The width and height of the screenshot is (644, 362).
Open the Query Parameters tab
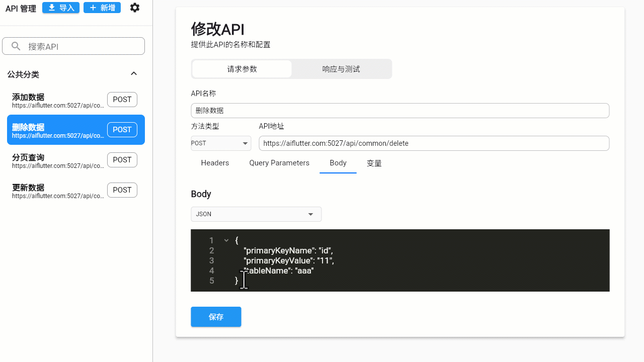(x=279, y=163)
